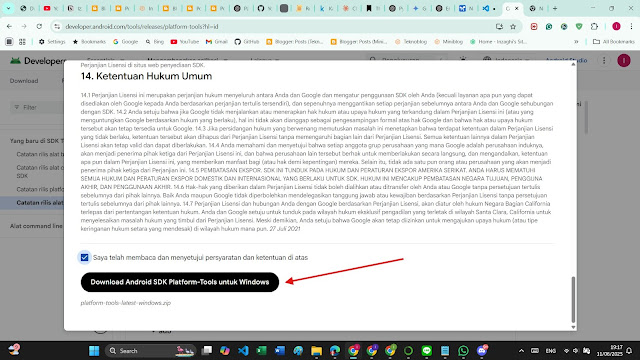The width and height of the screenshot is (640, 360).
Task: Expand hidden bookmarks with double chevron
Action: click(x=576, y=42)
